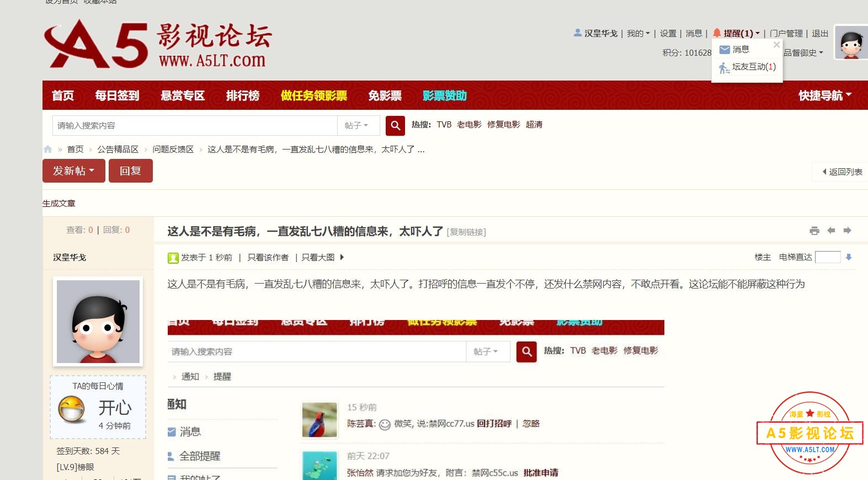The height and width of the screenshot is (480, 868).
Task: Open 首页 in the red navigation bar
Action: coord(63,95)
